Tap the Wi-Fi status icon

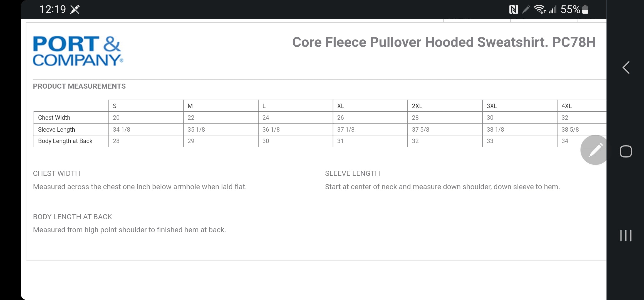(x=540, y=9)
